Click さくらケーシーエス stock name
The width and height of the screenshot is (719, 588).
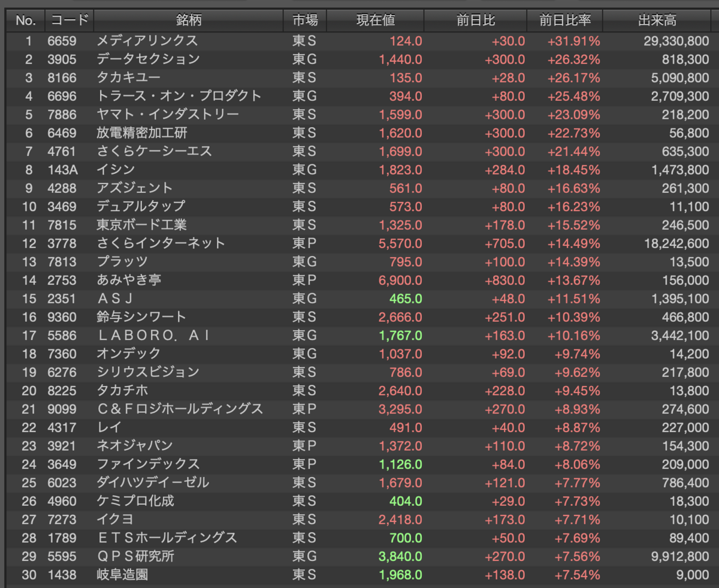click(x=154, y=151)
